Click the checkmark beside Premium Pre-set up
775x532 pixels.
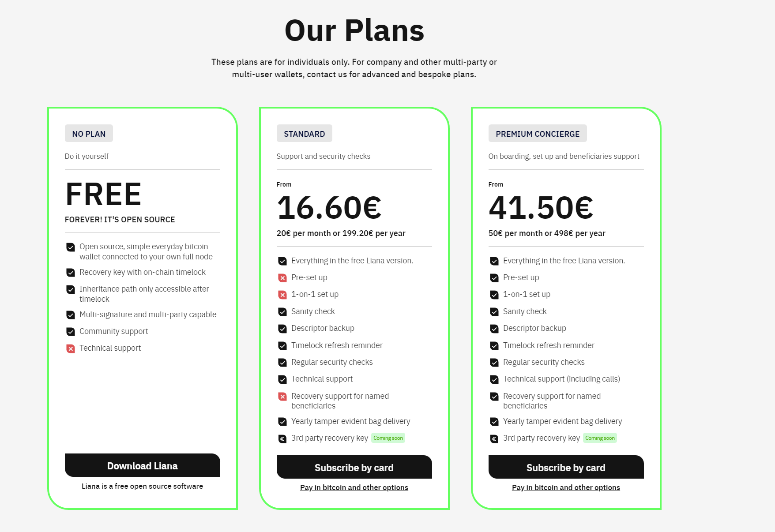click(x=494, y=278)
